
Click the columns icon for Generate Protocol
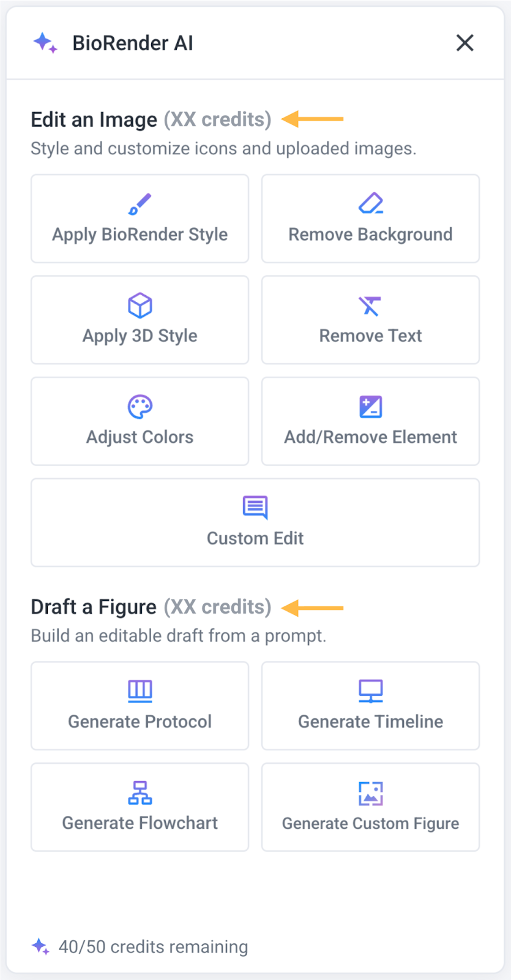coord(140,691)
